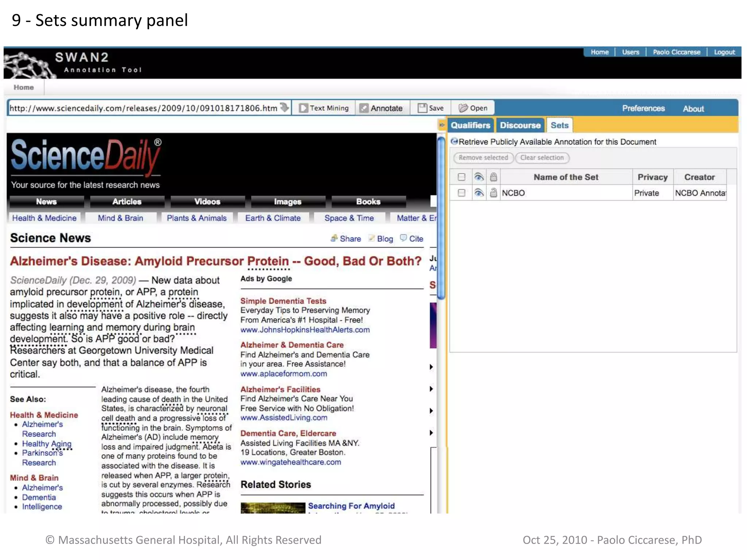Check the select-all header checkbox

(461, 177)
